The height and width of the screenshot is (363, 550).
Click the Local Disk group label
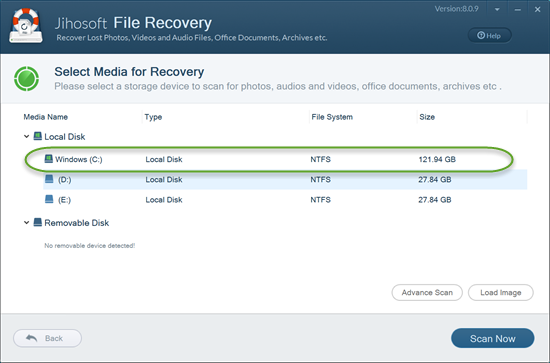pos(65,137)
